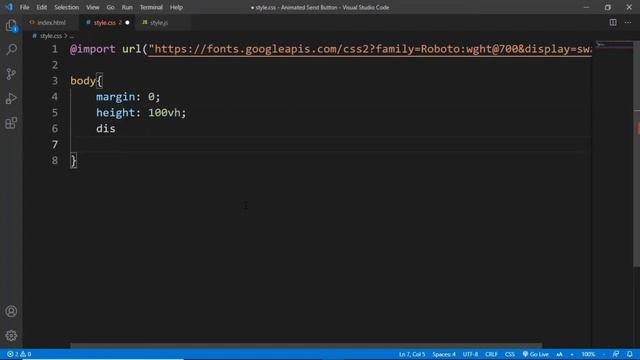Open the Go menu
This screenshot has height=360, width=640.
[110, 7]
